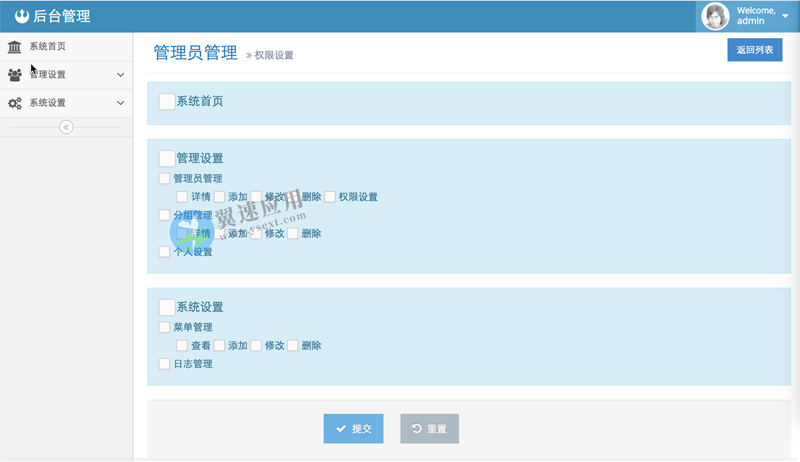Check the 菜单管理 checkbox
Screen dimensions: 800x462
tap(164, 327)
